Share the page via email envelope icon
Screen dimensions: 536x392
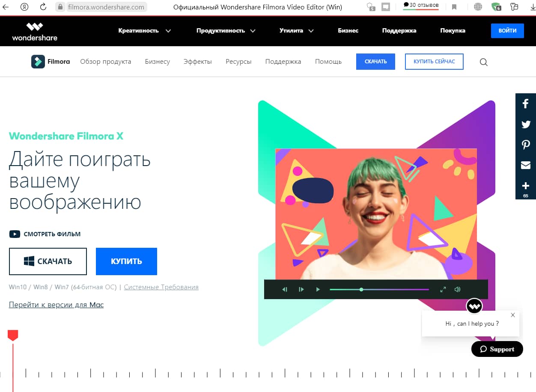(x=526, y=165)
